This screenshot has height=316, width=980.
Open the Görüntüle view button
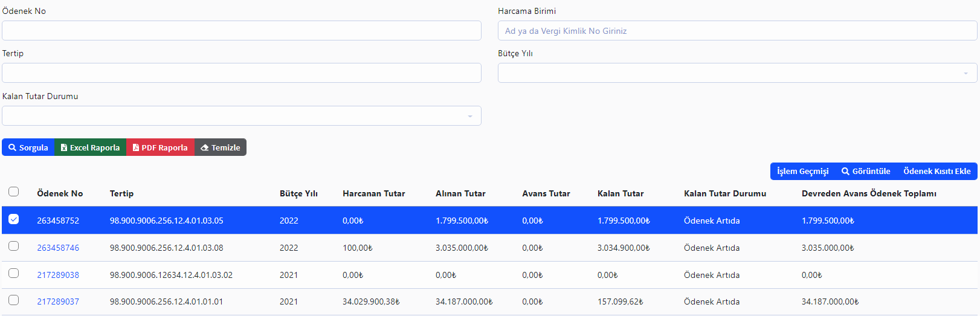click(x=866, y=171)
